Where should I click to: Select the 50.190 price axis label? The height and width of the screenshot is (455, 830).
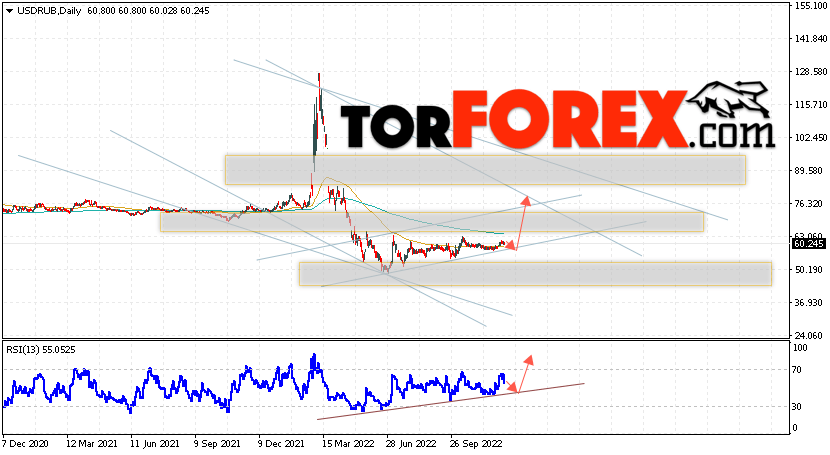tap(808, 270)
